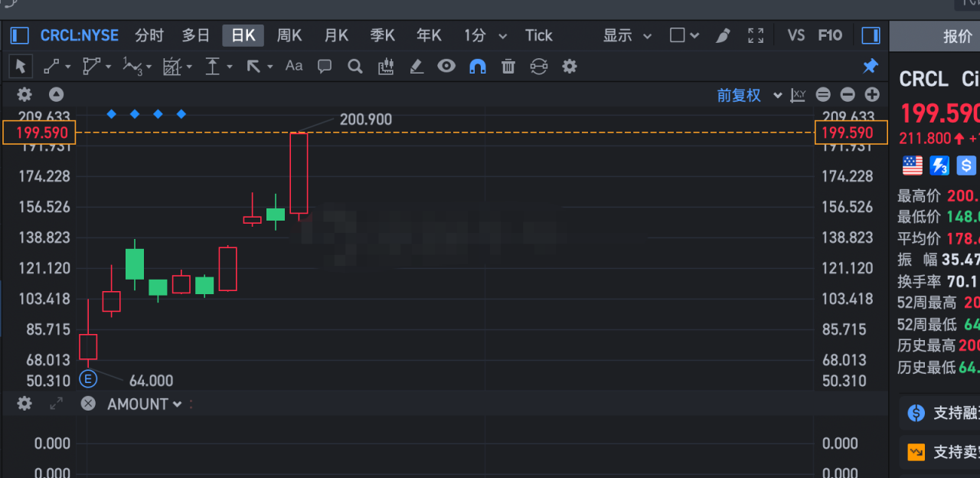Expand the pattern tool options arrow
Screen dimensions: 980x478
188,67
